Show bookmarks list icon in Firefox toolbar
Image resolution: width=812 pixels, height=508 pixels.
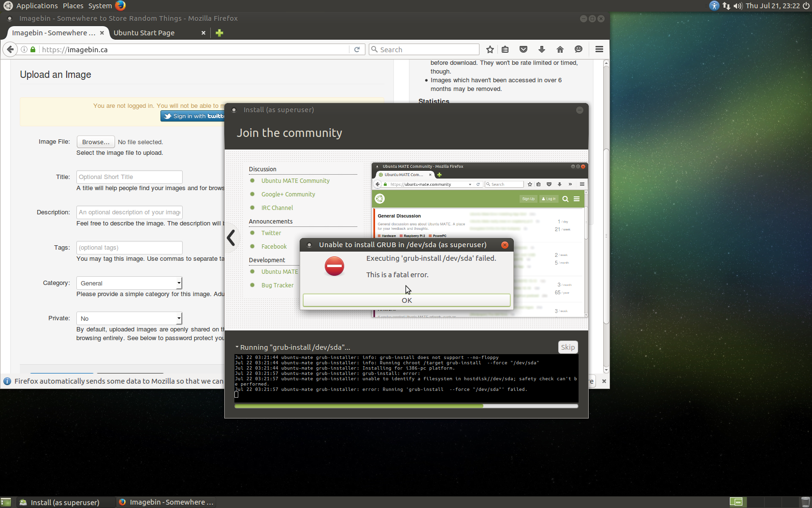(505, 49)
